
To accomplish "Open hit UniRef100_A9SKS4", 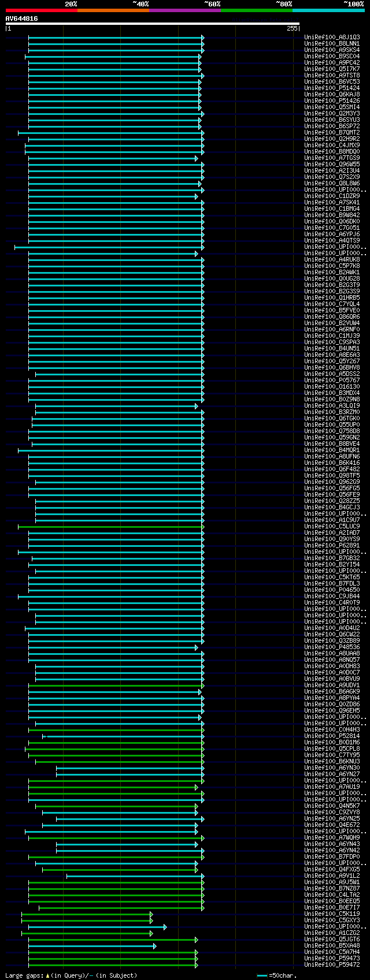I will (332, 50).
